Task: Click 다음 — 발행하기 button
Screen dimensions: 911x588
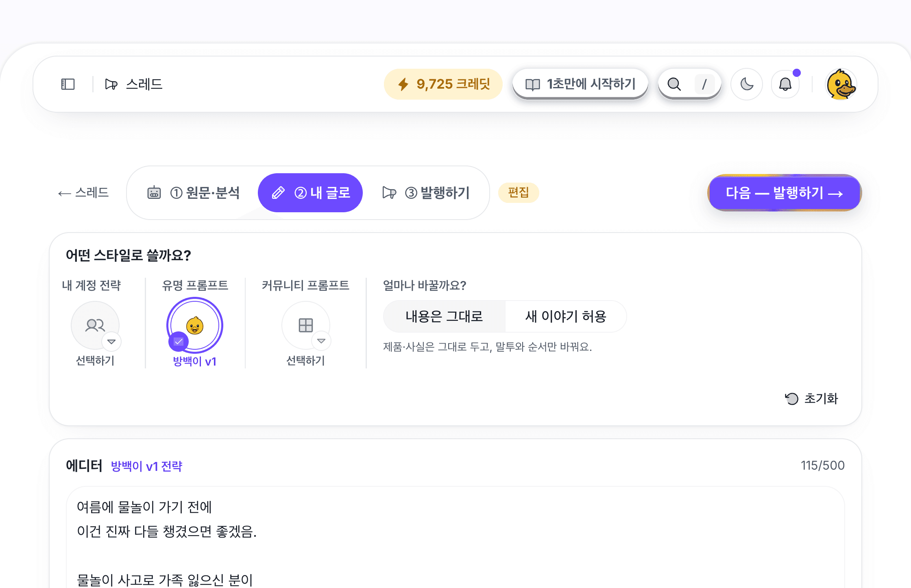Action: pyautogui.click(x=785, y=193)
